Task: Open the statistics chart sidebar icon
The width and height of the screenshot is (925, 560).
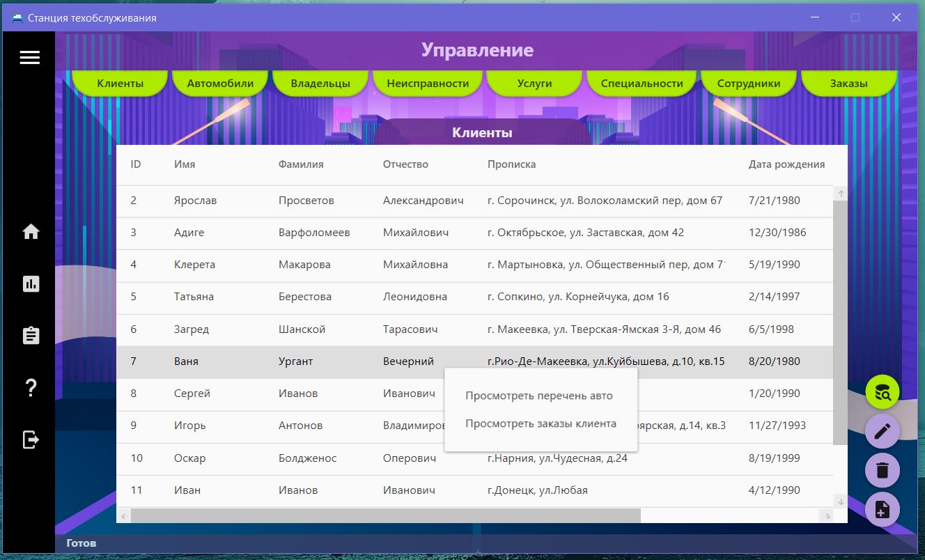Action: point(31,283)
